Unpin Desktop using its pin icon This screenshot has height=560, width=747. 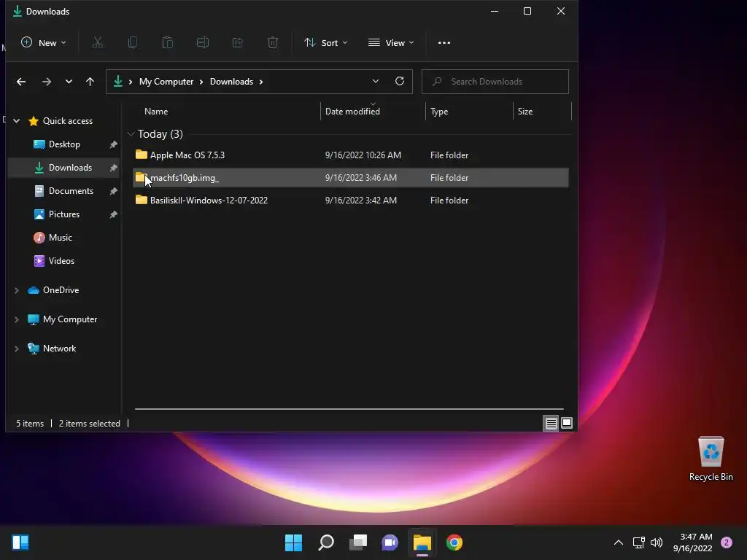(x=113, y=144)
